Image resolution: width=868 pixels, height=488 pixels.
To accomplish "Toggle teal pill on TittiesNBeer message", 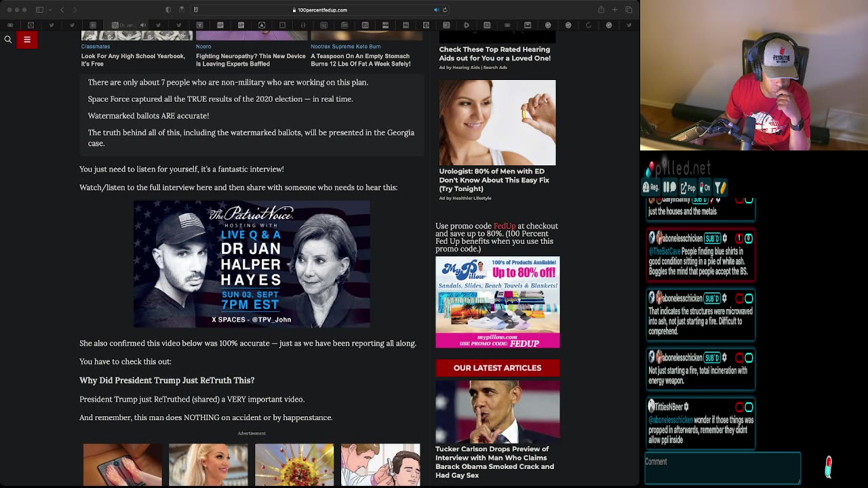I will 749,407.
